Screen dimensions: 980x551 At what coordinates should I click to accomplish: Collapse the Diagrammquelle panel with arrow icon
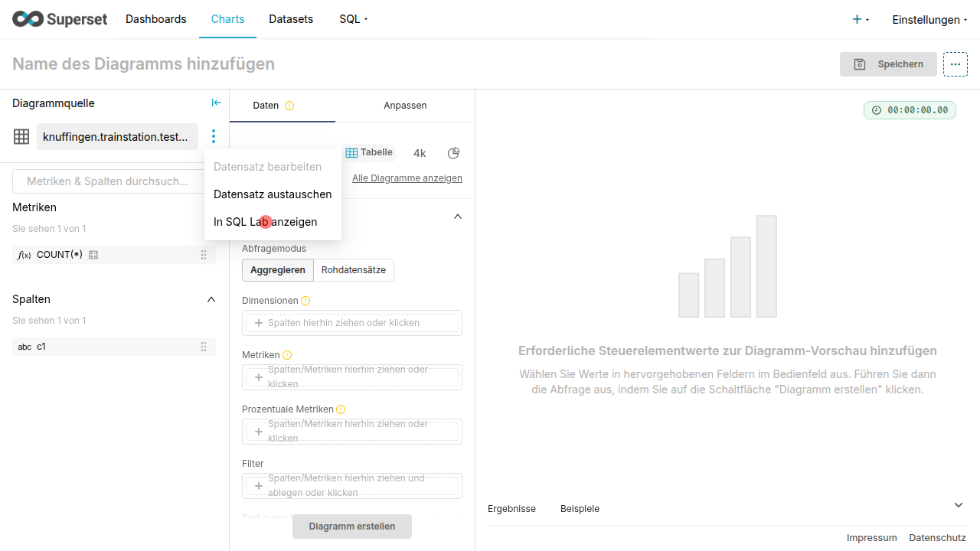pyautogui.click(x=216, y=103)
